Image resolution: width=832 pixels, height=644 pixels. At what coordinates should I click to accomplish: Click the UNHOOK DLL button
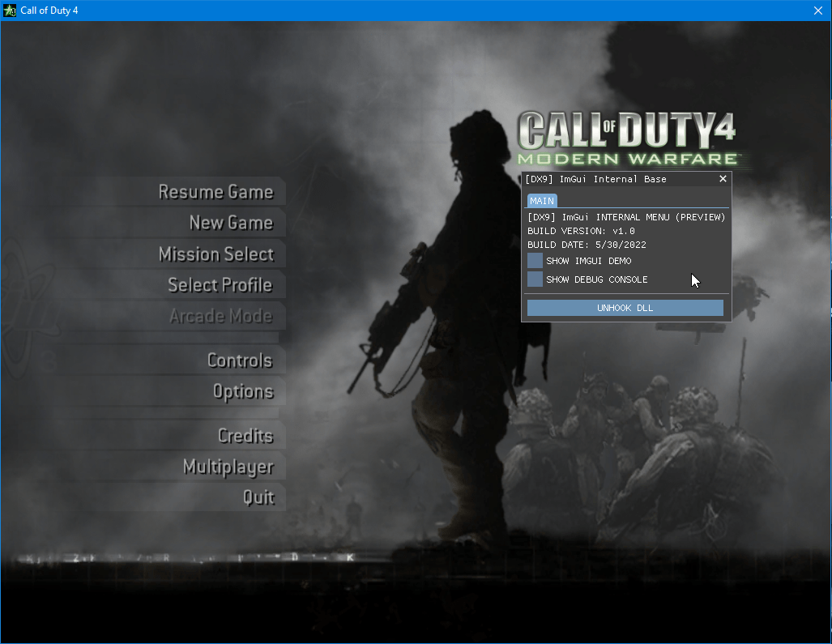[x=625, y=308]
